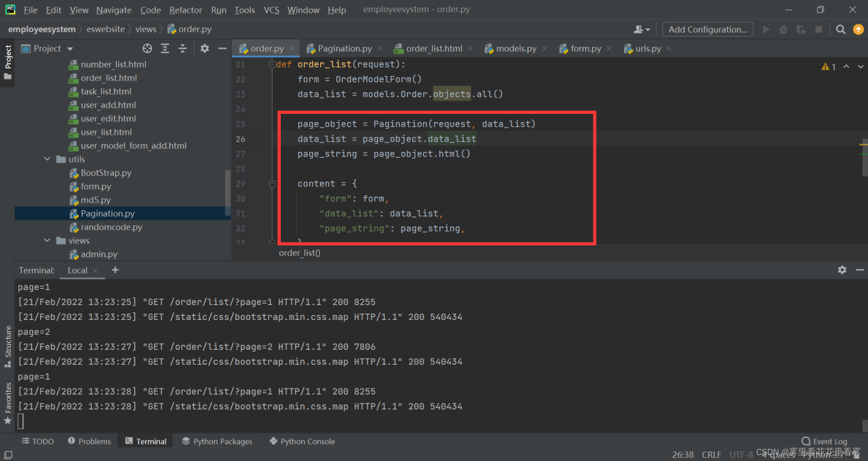
Task: Collapse the utils folder
Action: 47,159
